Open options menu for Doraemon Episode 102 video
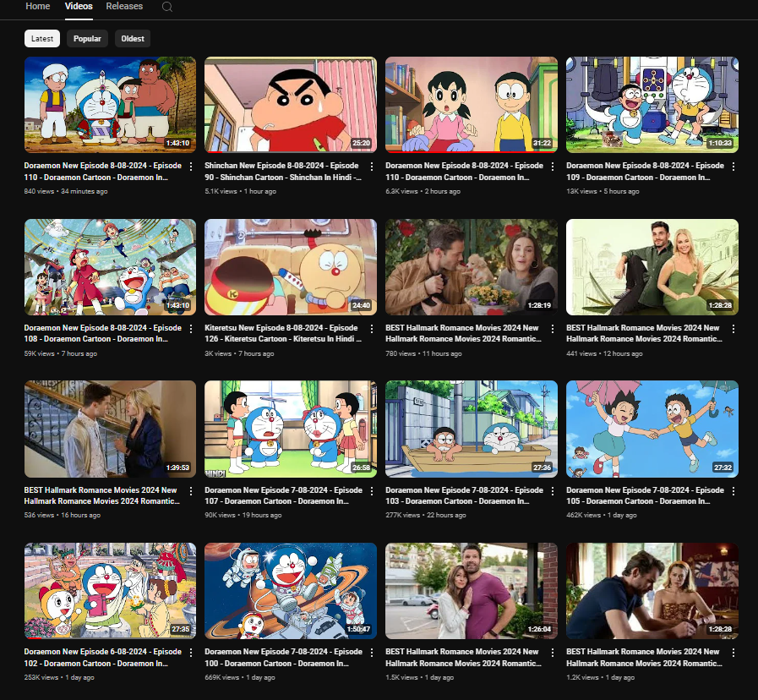 191,653
